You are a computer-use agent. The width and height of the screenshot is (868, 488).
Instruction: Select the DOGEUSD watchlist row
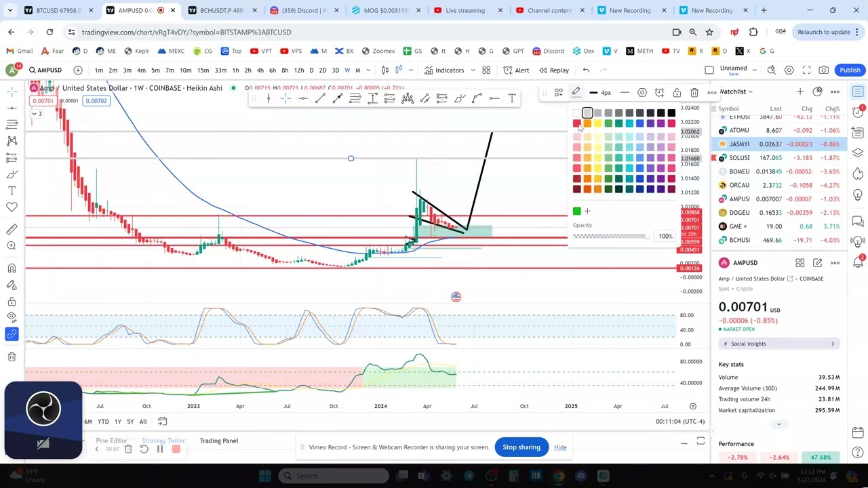coord(779,213)
